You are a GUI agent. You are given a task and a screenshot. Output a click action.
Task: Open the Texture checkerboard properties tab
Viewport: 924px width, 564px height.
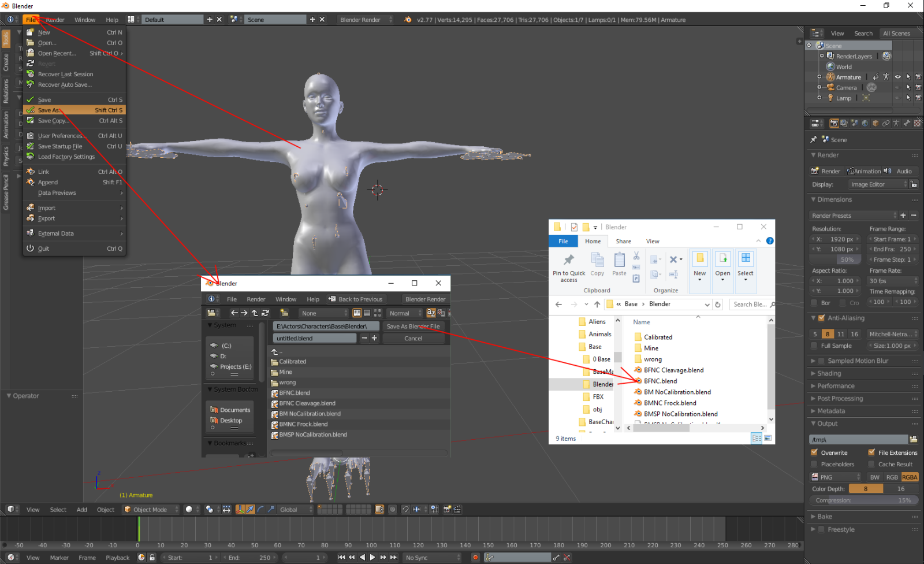[x=917, y=123]
